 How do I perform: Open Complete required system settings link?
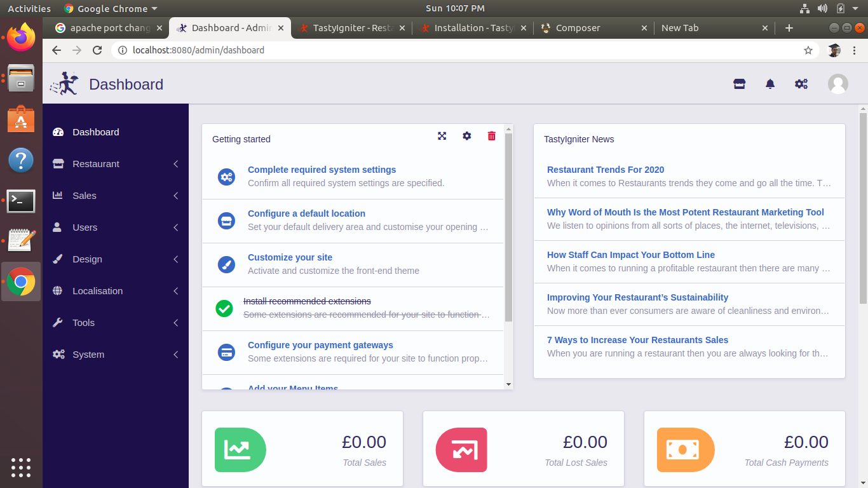[x=322, y=170]
